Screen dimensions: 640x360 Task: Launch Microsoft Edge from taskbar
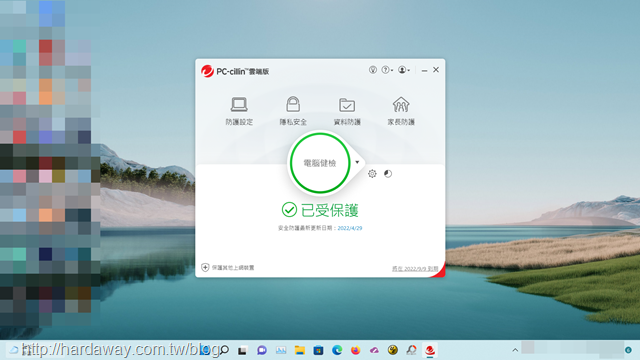click(x=337, y=350)
